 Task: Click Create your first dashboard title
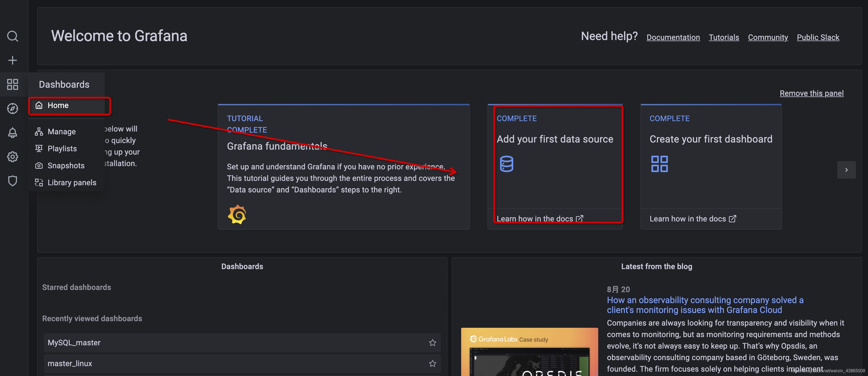(x=711, y=139)
